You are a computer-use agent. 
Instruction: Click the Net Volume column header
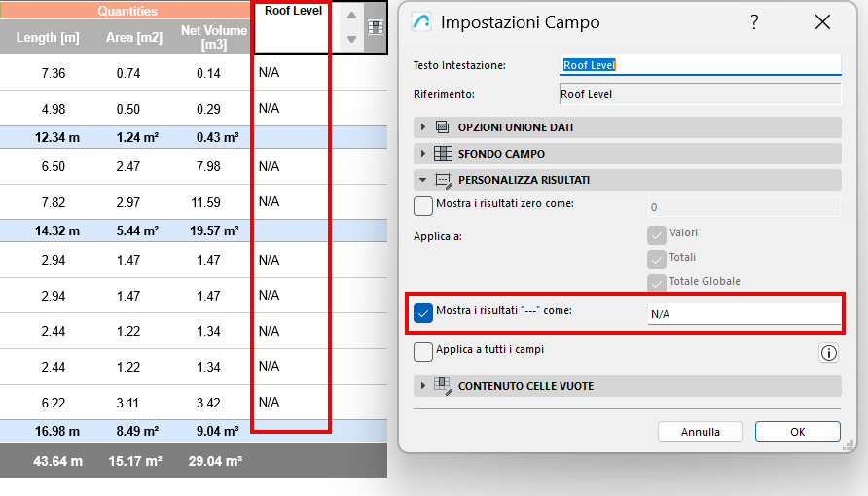pyautogui.click(x=211, y=38)
